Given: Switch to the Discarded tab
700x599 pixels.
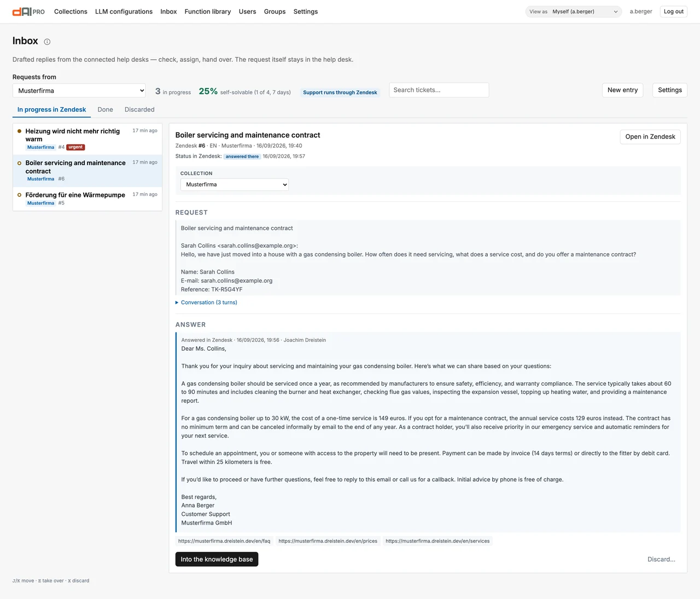Looking at the screenshot, I should tap(139, 109).
